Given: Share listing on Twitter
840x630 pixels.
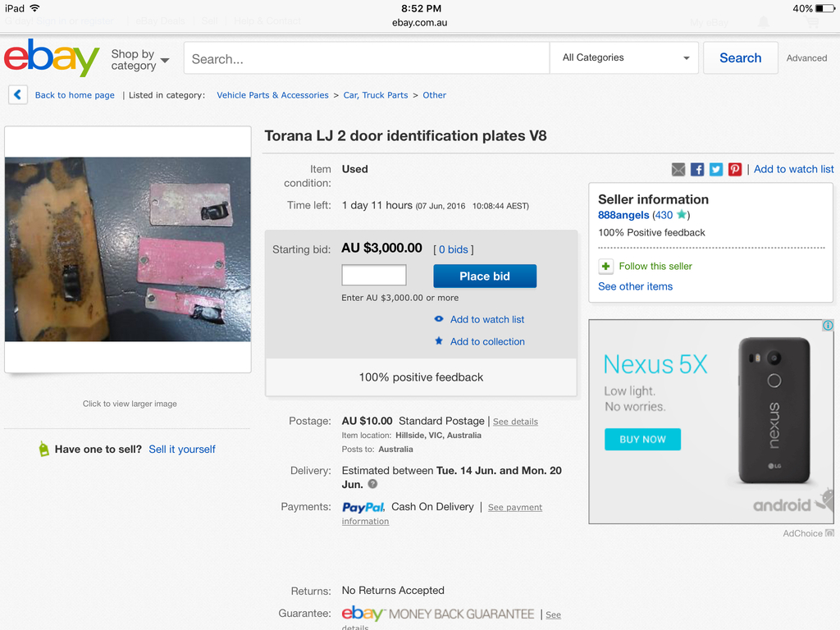Looking at the screenshot, I should [716, 169].
